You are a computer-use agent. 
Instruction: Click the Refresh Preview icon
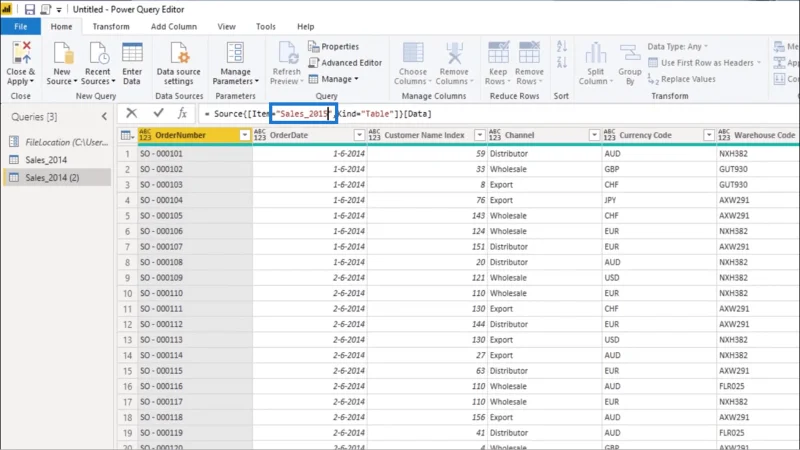287,53
